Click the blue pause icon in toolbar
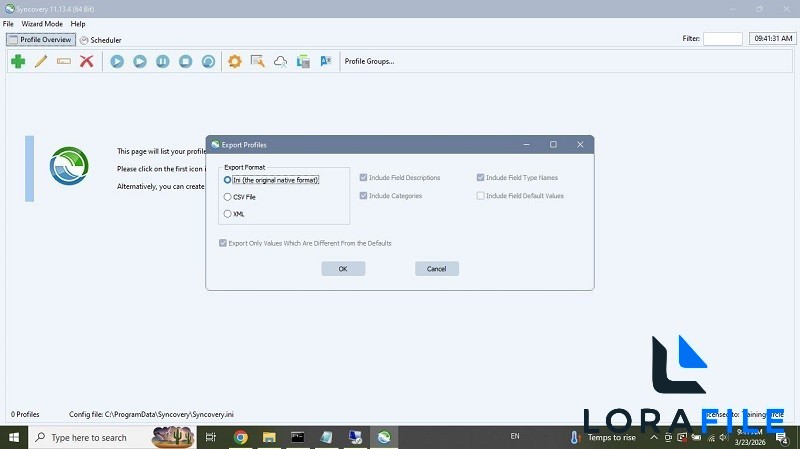The width and height of the screenshot is (800, 449). (x=163, y=61)
